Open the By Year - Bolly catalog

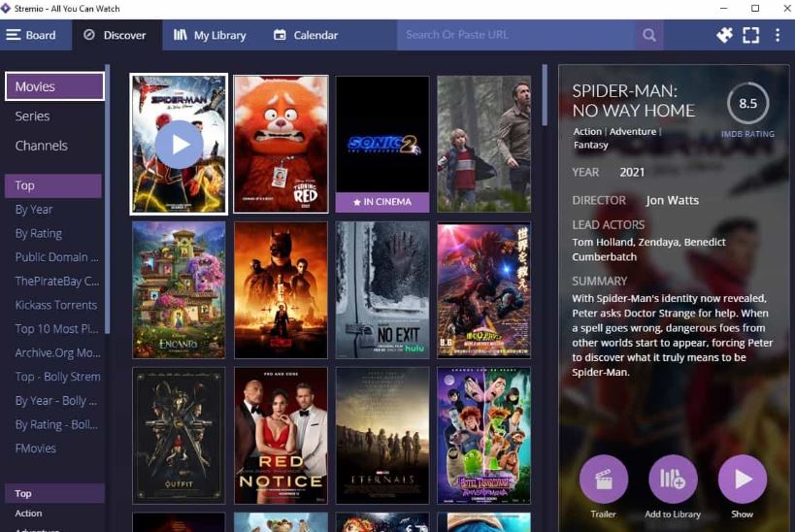click(x=55, y=400)
